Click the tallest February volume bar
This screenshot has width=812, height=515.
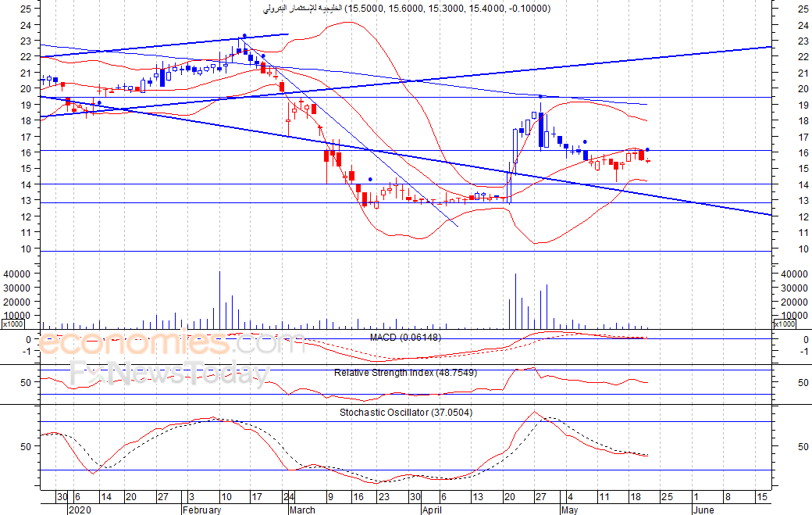pos(219,300)
